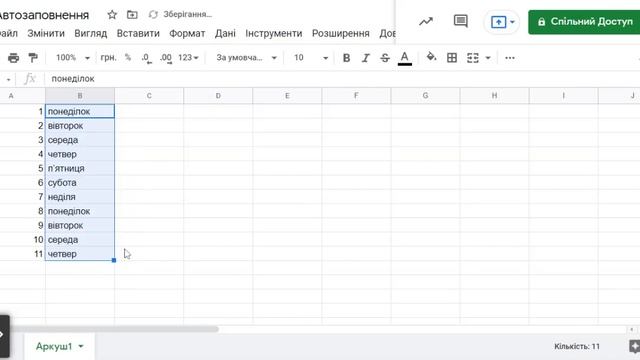This screenshot has width=640, height=360.
Task: Click the Спільний Доступ share button
Action: click(x=584, y=22)
